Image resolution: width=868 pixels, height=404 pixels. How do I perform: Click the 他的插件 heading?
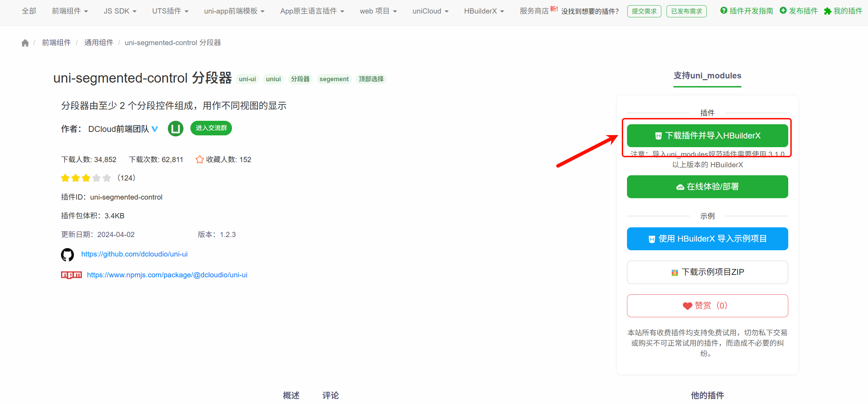[x=707, y=395]
